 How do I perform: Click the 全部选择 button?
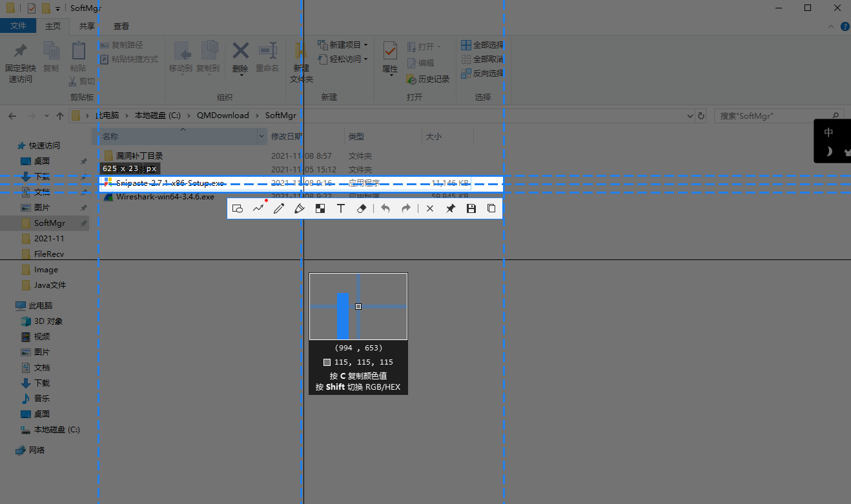point(482,45)
